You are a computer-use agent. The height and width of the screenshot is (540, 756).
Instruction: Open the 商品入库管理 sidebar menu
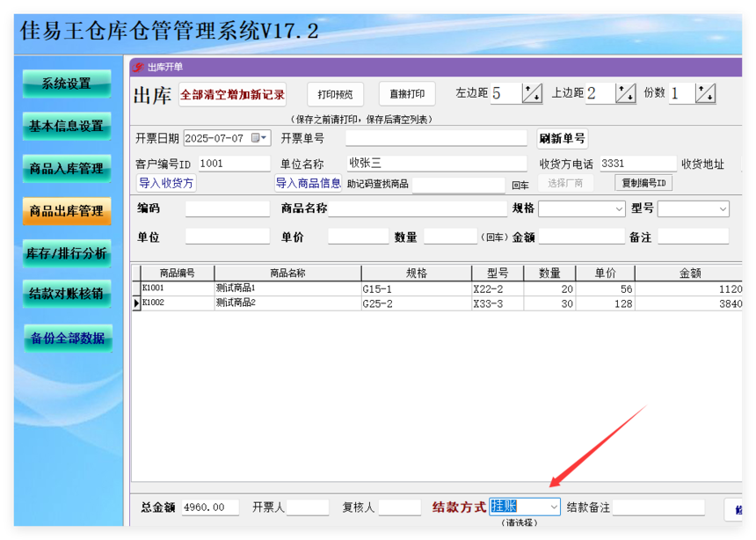coord(67,168)
